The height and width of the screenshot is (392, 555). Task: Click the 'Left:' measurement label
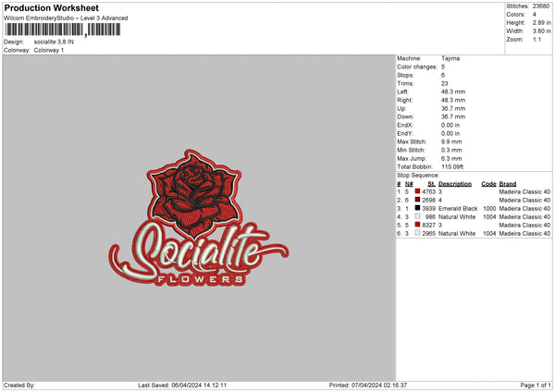coord(402,92)
